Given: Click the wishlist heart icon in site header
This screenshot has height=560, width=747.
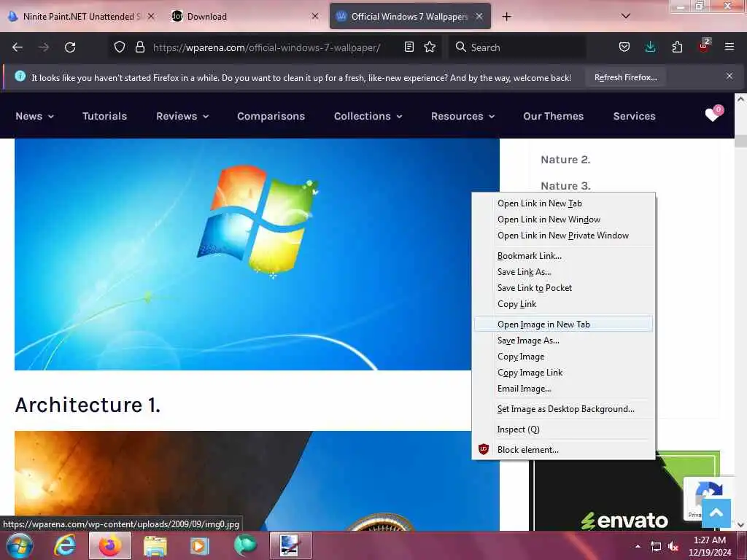Looking at the screenshot, I should [713, 113].
